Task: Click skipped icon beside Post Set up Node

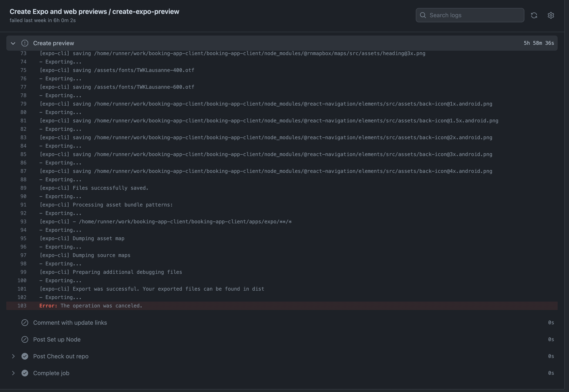Action: [25, 339]
